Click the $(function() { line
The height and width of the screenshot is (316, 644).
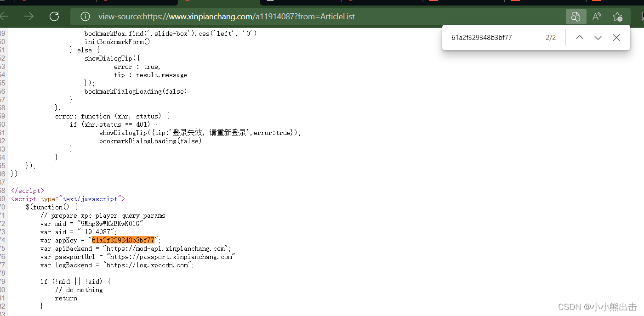point(51,207)
